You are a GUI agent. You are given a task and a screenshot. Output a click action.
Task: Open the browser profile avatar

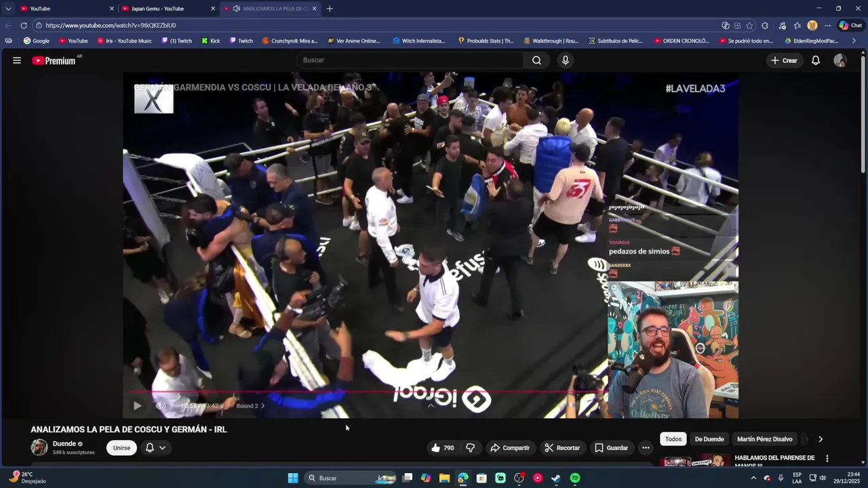coord(812,25)
